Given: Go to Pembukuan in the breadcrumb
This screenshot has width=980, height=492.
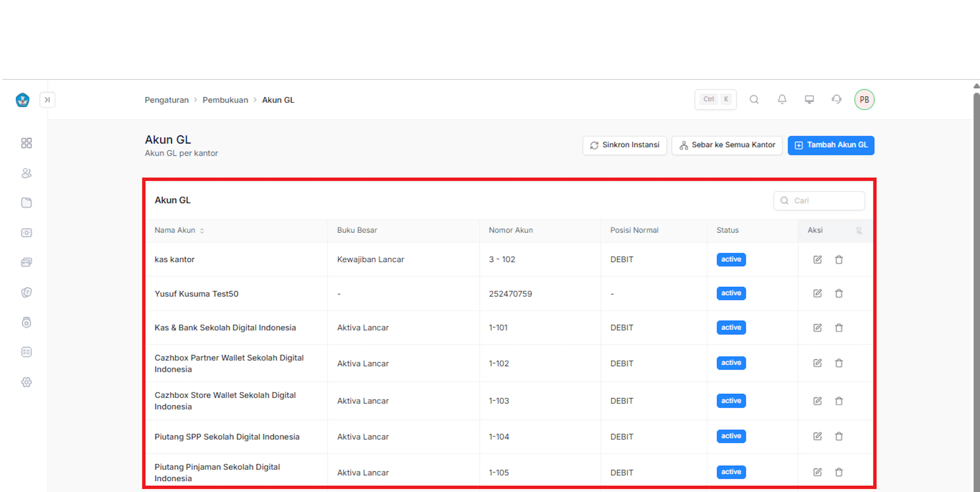Looking at the screenshot, I should (x=225, y=100).
